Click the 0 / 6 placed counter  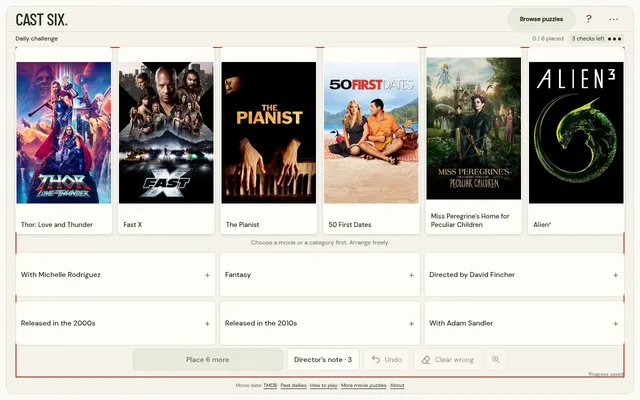tap(547, 39)
